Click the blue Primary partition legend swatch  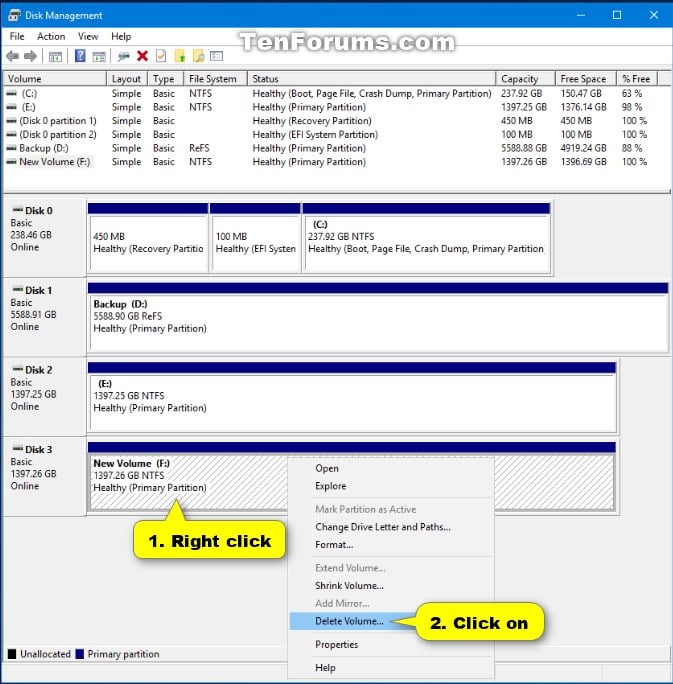(x=79, y=654)
